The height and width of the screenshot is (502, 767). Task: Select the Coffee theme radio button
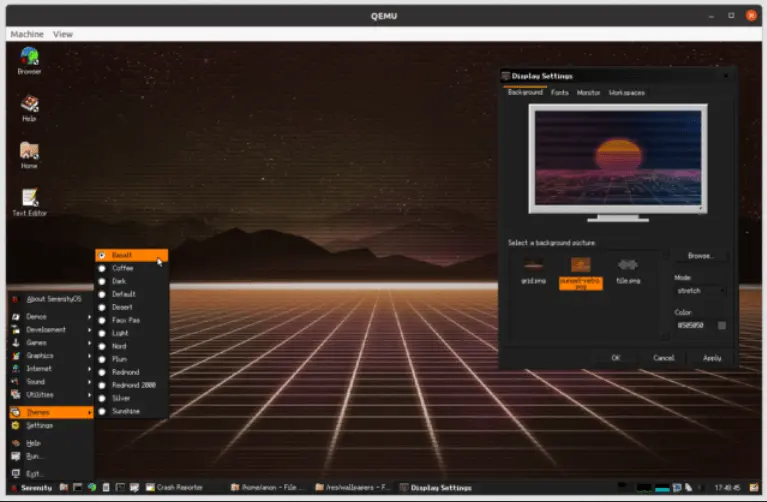tap(103, 268)
